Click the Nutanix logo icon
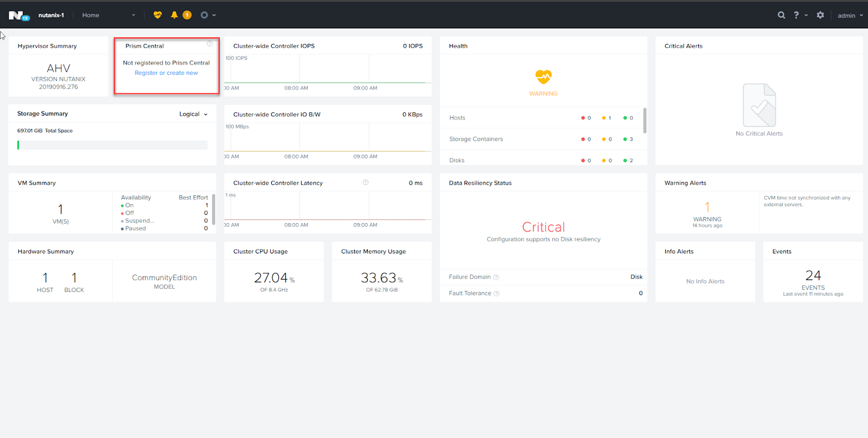 coord(18,16)
